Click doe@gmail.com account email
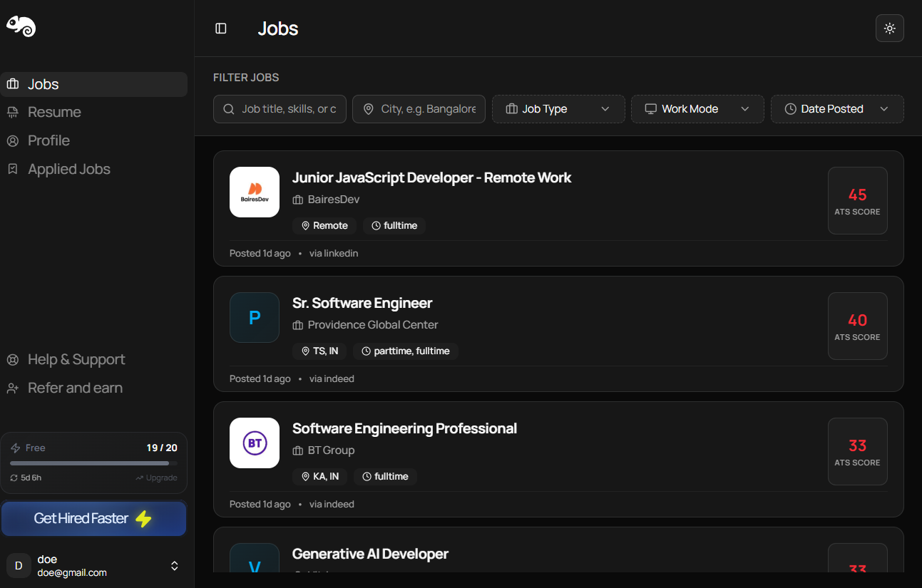 click(x=72, y=572)
